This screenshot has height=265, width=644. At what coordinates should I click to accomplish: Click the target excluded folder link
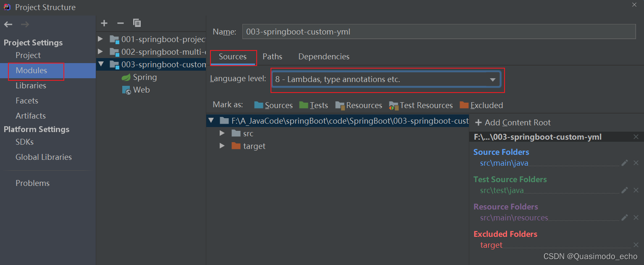[x=491, y=245]
